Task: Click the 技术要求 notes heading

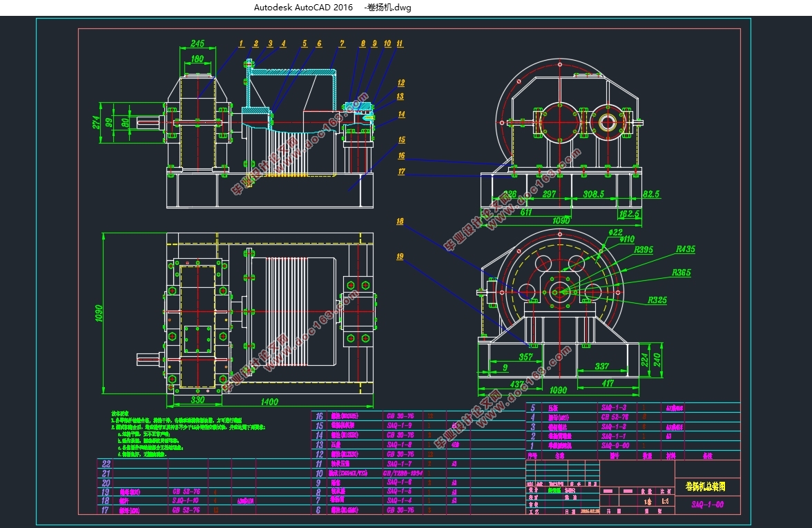Action: [119, 414]
